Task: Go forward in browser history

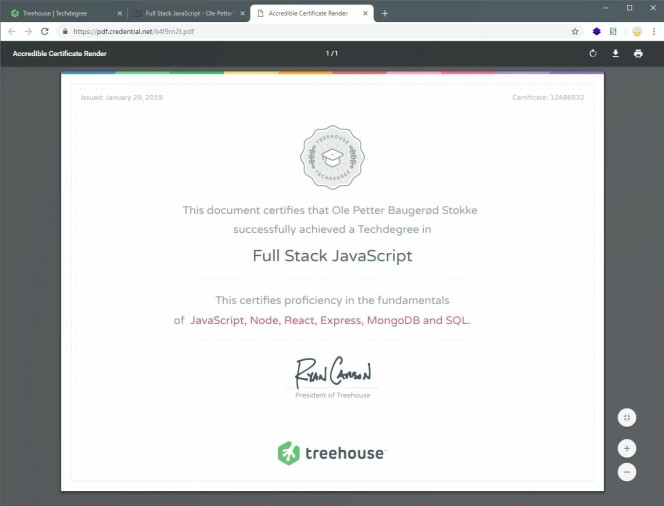Action: pyautogui.click(x=28, y=31)
